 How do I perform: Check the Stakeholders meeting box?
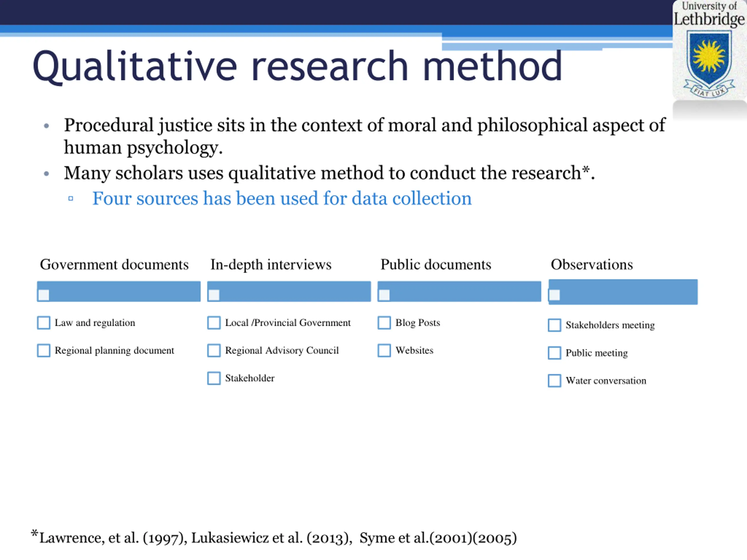point(554,325)
